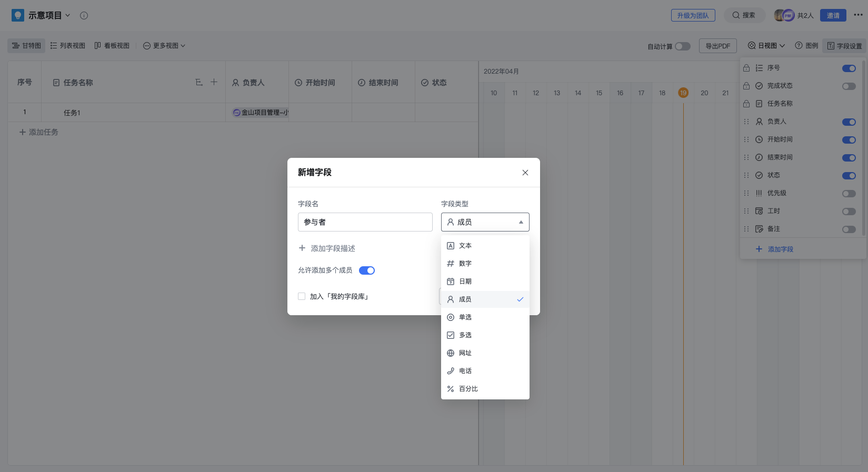Click the lock icon beside 完成状态
This screenshot has height=472, width=868.
[746, 86]
